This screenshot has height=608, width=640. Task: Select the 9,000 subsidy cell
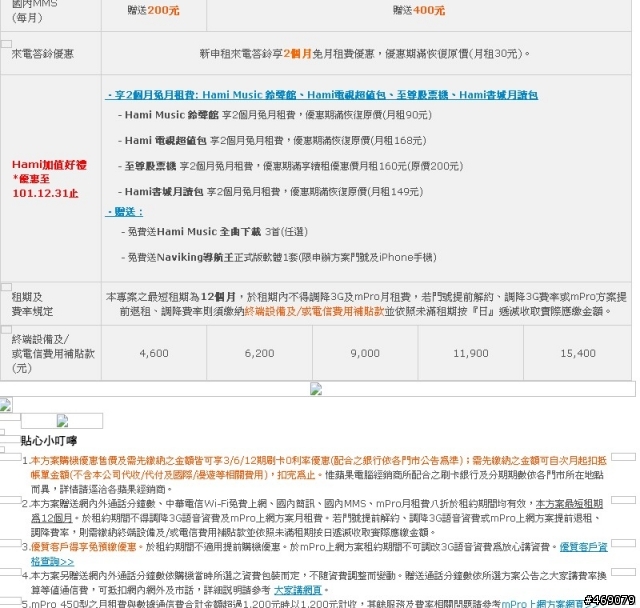tap(365, 353)
